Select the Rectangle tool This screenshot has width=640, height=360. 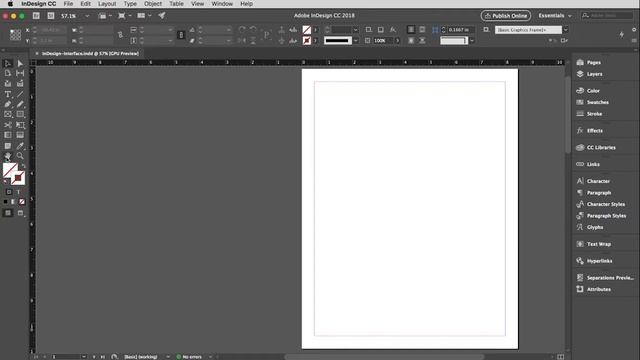pos(20,114)
